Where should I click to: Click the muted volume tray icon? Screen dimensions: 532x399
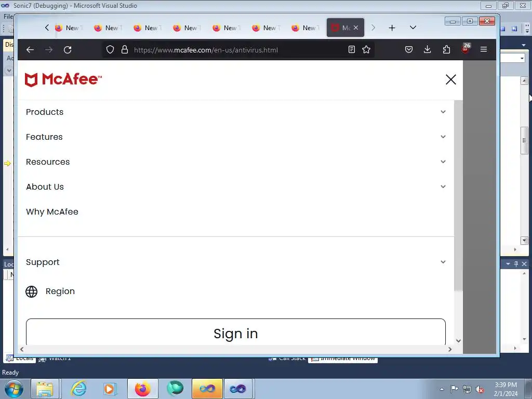click(x=480, y=390)
